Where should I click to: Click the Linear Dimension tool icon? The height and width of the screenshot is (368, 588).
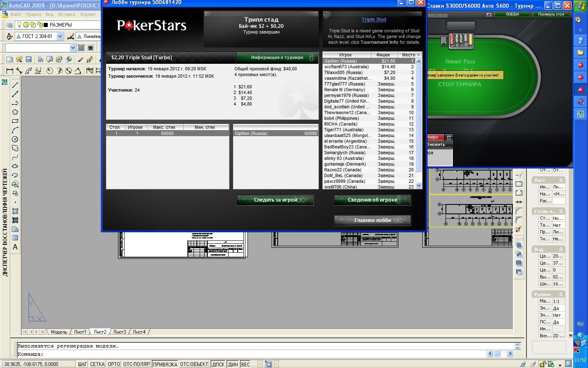pos(10,71)
